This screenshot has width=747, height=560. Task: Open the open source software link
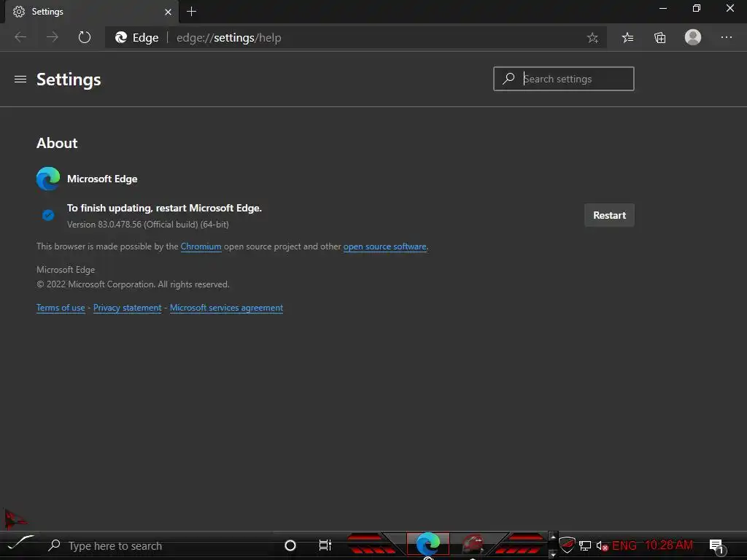384,246
